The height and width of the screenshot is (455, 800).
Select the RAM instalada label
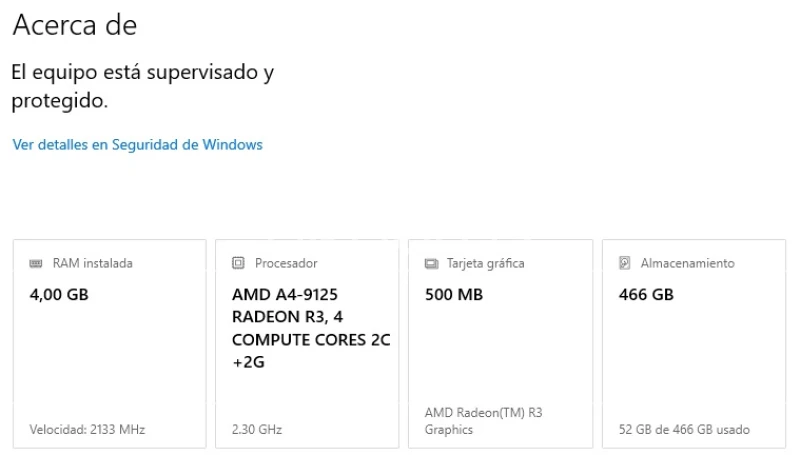pyautogui.click(x=92, y=264)
